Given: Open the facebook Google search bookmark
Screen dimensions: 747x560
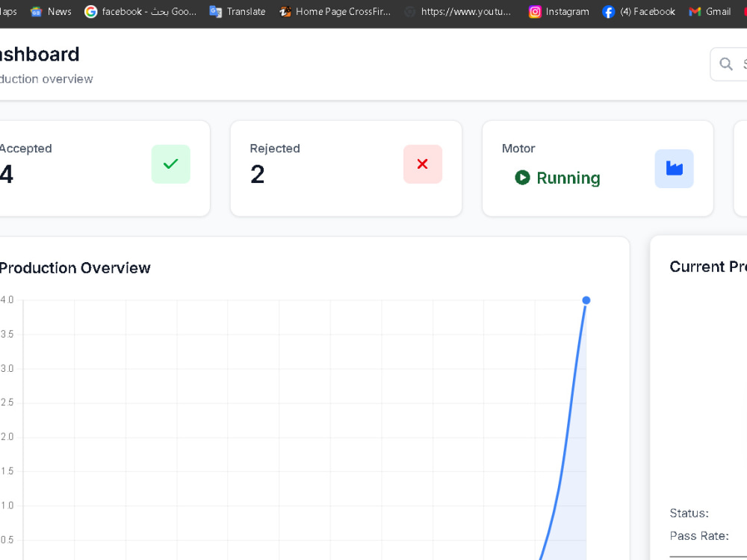Looking at the screenshot, I should tap(140, 11).
